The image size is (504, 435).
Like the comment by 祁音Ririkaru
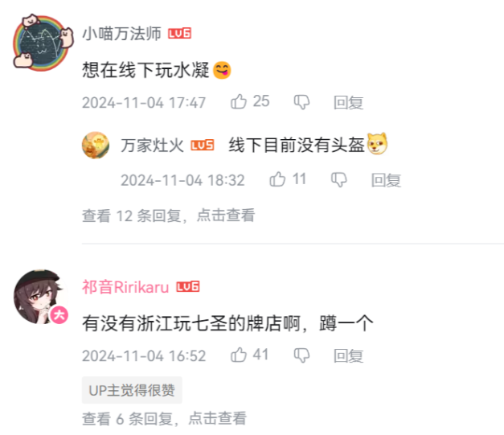[239, 355]
